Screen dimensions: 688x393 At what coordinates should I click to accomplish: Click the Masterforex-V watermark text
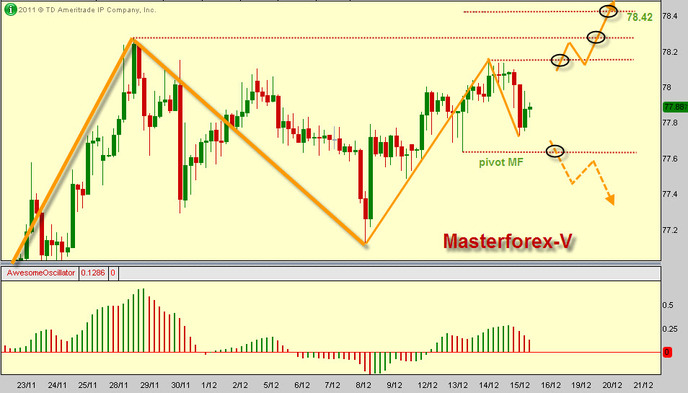point(508,241)
